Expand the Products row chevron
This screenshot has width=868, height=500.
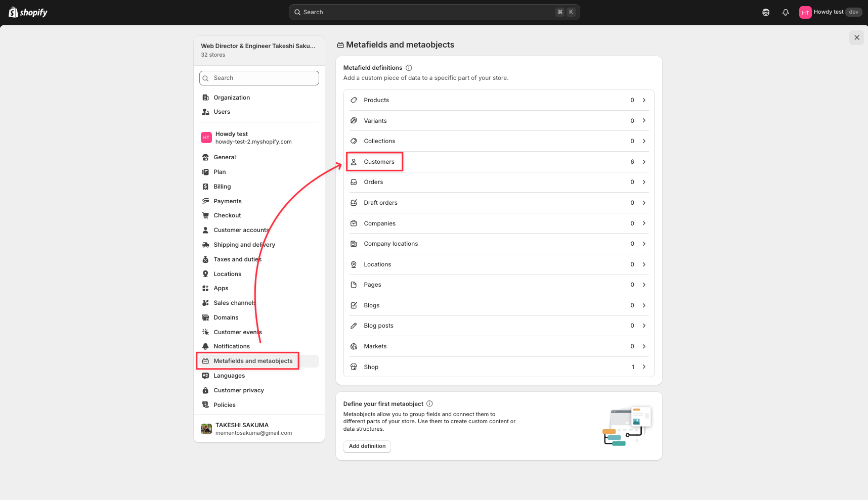(644, 100)
